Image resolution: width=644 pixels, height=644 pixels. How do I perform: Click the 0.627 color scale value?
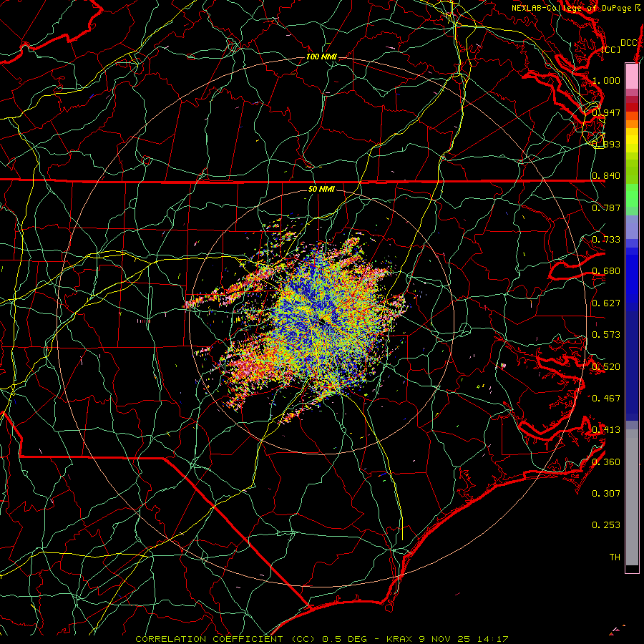606,303
